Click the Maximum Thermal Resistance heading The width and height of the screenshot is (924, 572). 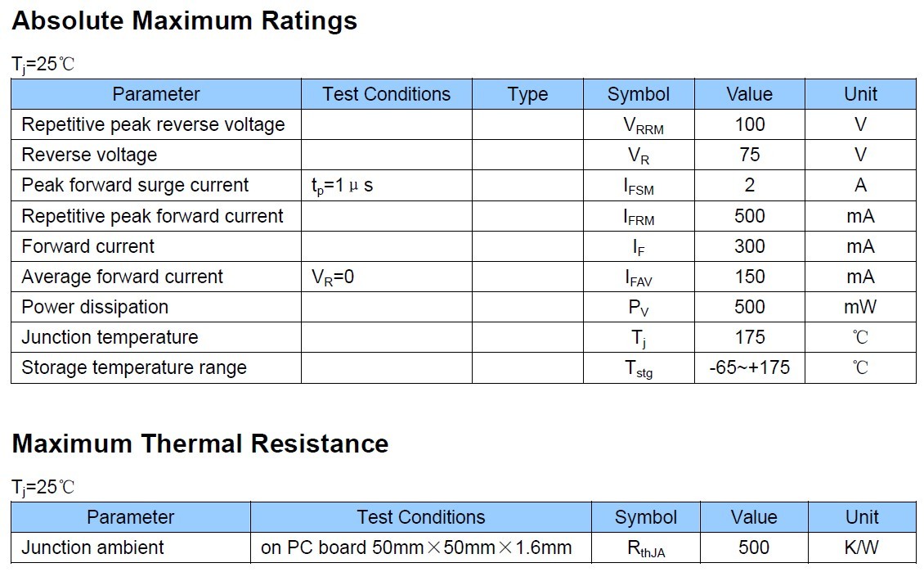click(200, 444)
